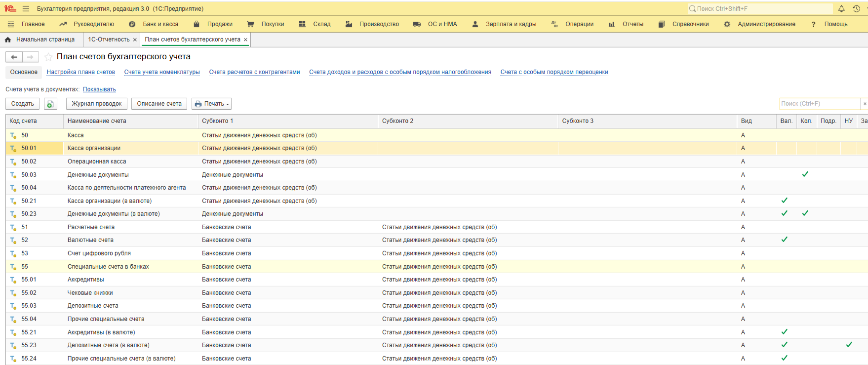This screenshot has width=868, height=365.
Task: Click the Вал. checkmark for account 52
Action: 785,240
